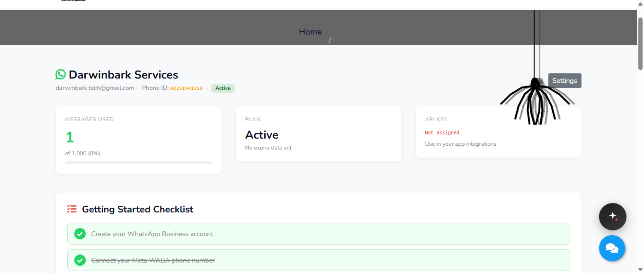Click the green Active status badge
This screenshot has width=644, height=273.
(x=223, y=88)
